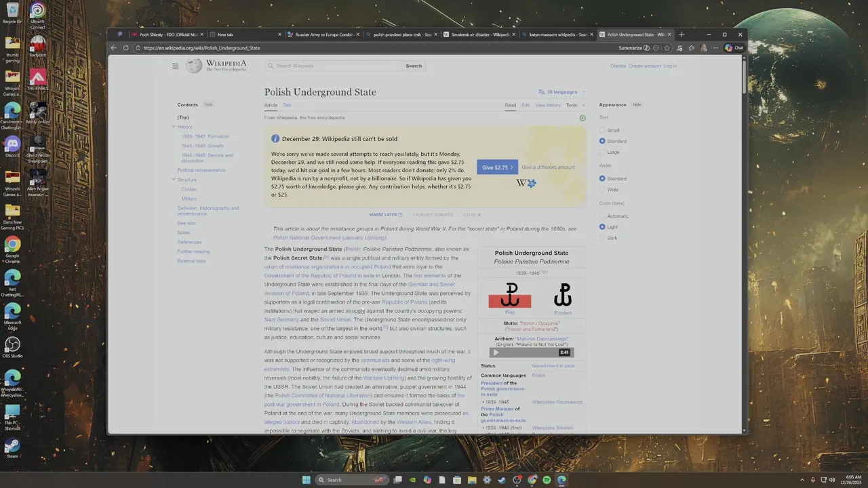Hide the Appearance panel

637,104
